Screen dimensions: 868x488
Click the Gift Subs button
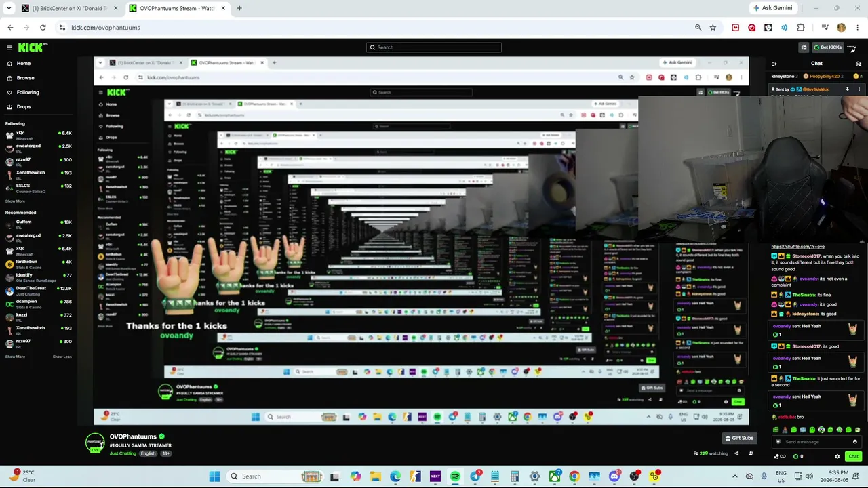tap(739, 438)
